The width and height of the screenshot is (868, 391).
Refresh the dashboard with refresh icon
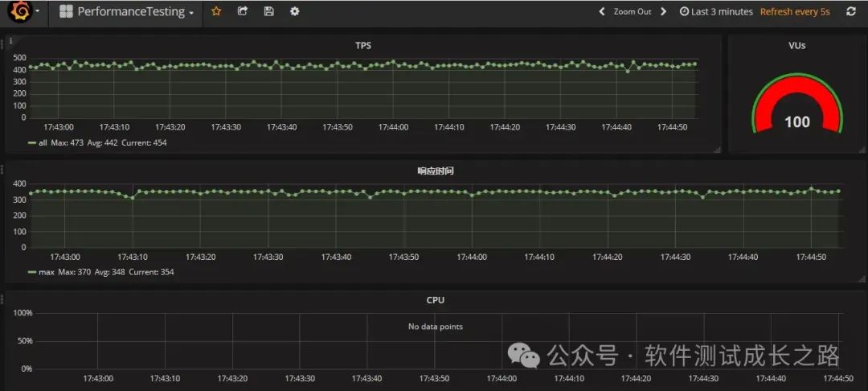point(851,11)
